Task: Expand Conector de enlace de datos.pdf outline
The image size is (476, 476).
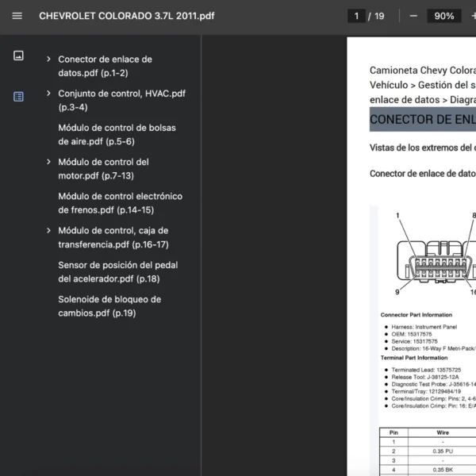Action: (x=48, y=59)
